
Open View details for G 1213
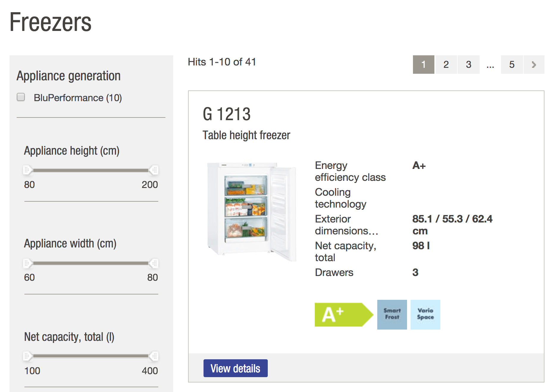point(235,368)
